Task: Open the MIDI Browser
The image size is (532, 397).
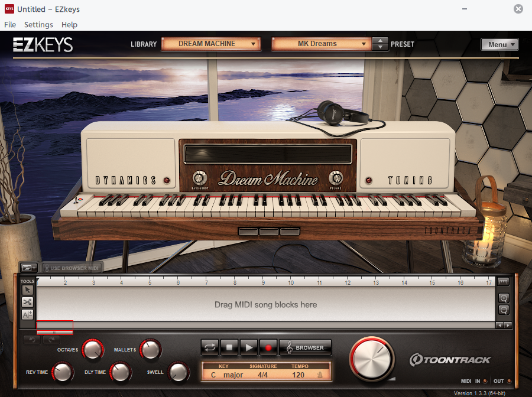Action: 305,347
